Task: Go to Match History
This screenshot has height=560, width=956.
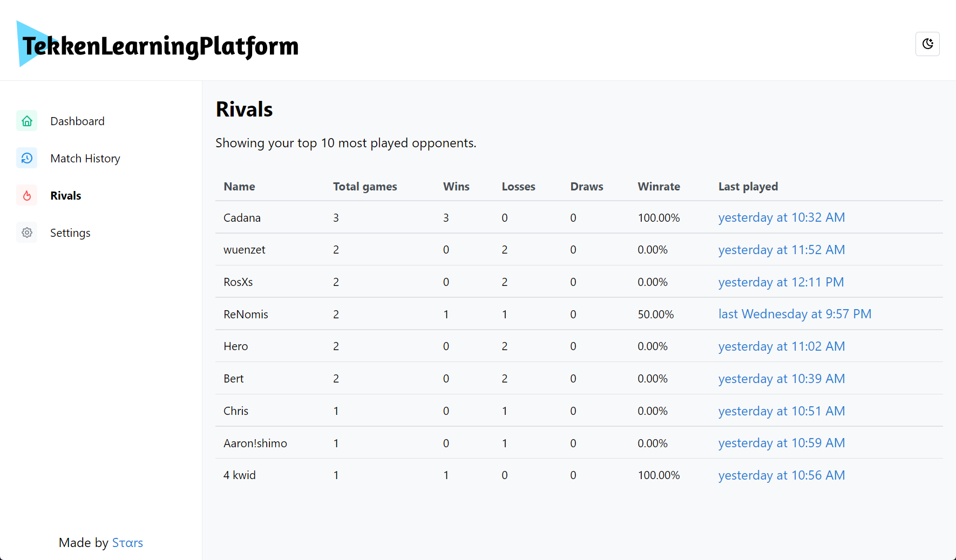Action: [85, 159]
